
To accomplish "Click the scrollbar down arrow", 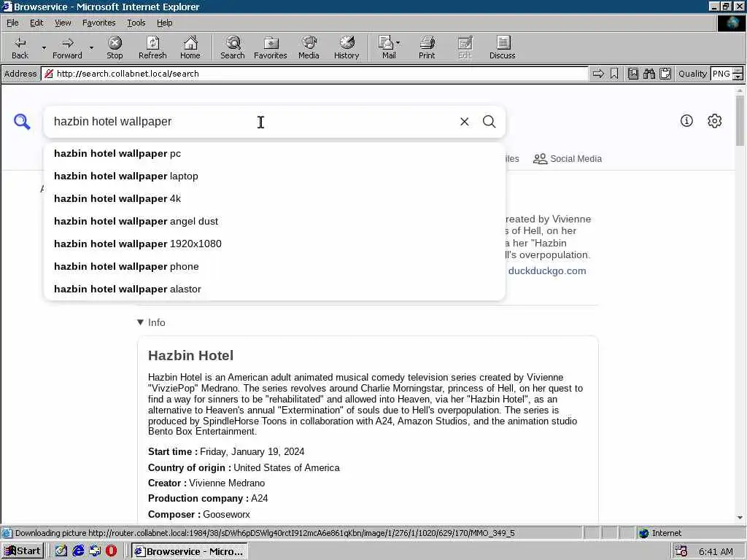I will pyautogui.click(x=740, y=518).
